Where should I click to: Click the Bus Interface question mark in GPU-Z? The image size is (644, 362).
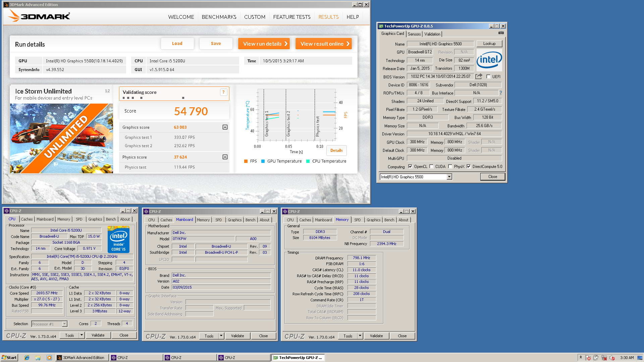point(500,93)
